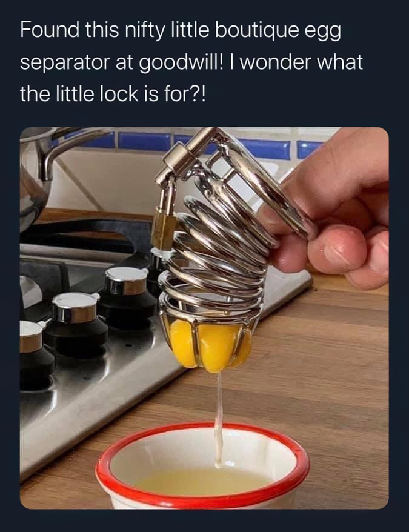The height and width of the screenshot is (532, 409).
Task: Click the phrase "little lock is for?!"
Action: coord(130,94)
